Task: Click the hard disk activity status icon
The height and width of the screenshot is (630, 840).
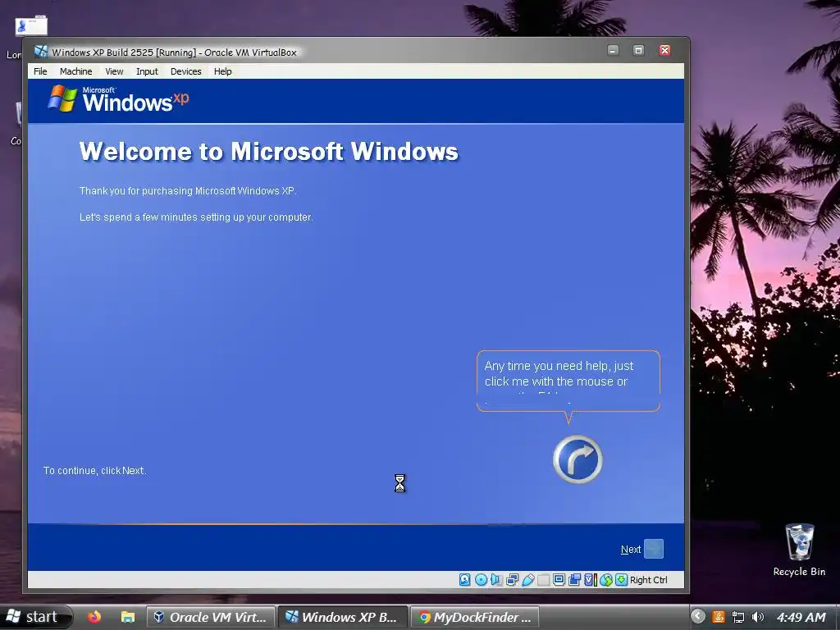Action: 464,580
